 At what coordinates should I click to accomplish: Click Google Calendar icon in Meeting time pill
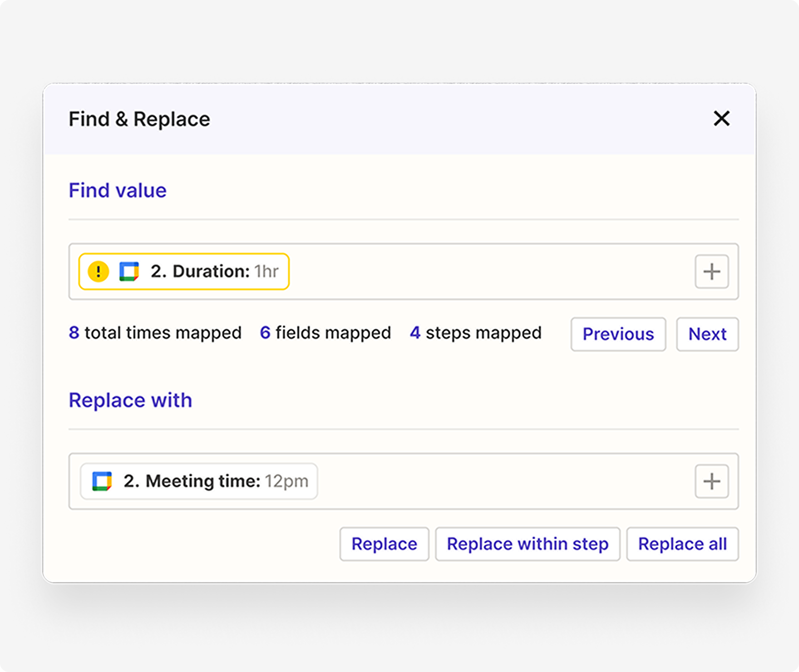(102, 481)
